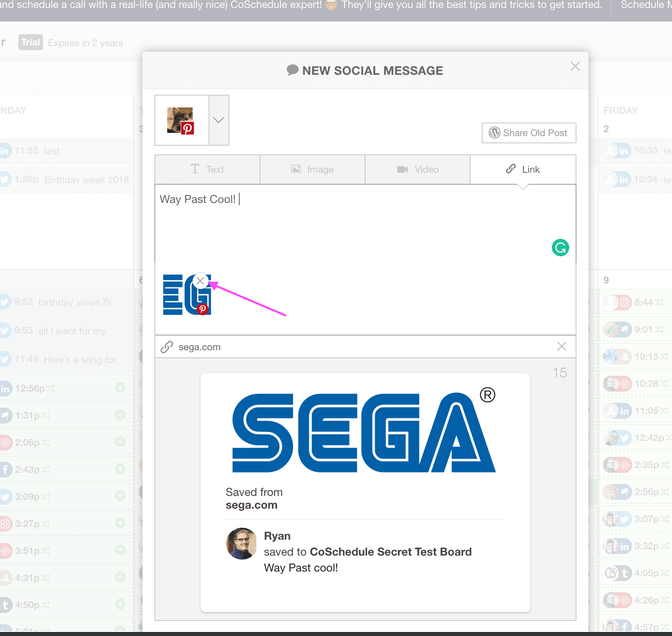
Task: Click the SEGA logo preview image
Action: (364, 430)
